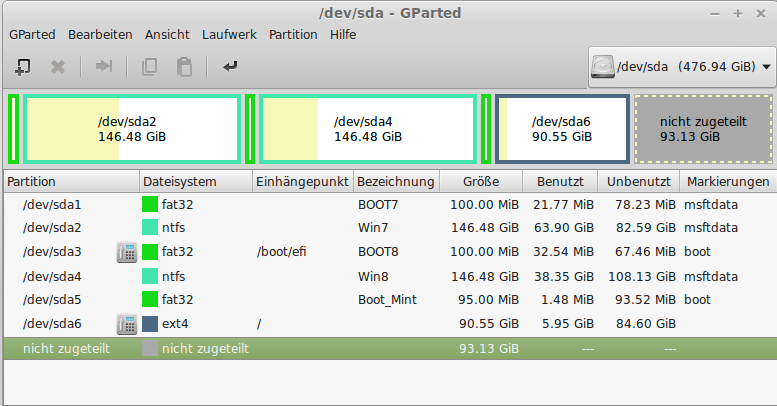Click hard disk icon in device selector
Screen dimensions: 777x406
click(603, 66)
